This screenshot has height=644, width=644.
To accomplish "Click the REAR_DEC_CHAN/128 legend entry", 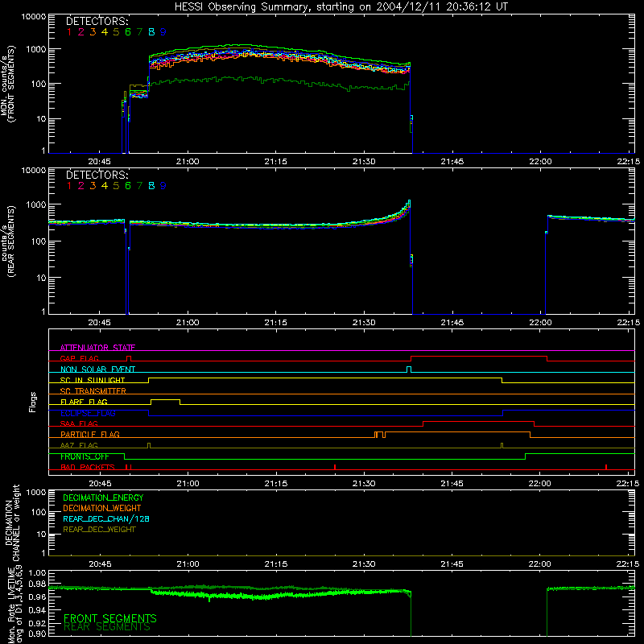I will [106, 518].
